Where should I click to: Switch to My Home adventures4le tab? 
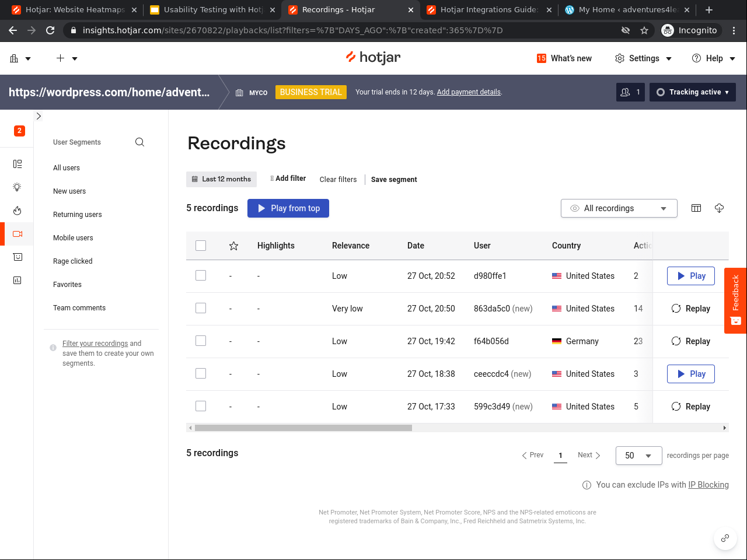click(x=627, y=10)
